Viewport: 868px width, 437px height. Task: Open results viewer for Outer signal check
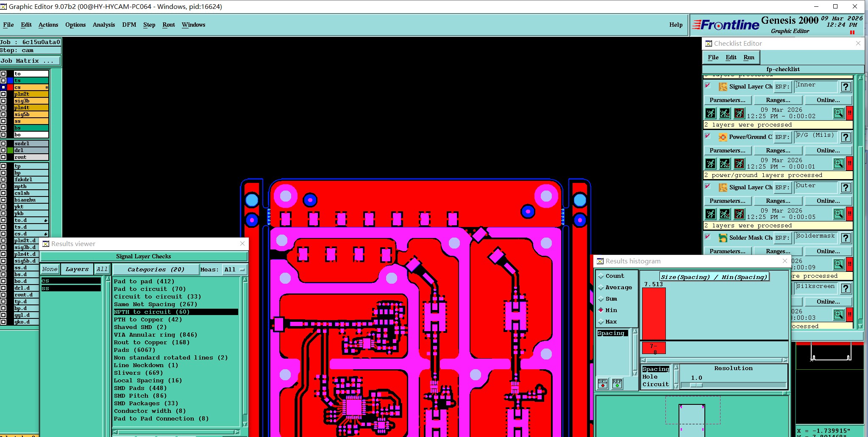839,214
